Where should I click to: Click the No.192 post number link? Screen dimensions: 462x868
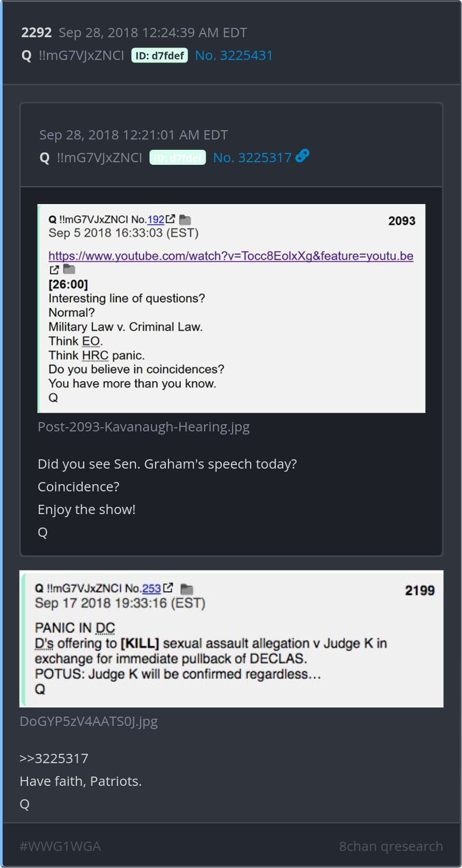pos(156,220)
